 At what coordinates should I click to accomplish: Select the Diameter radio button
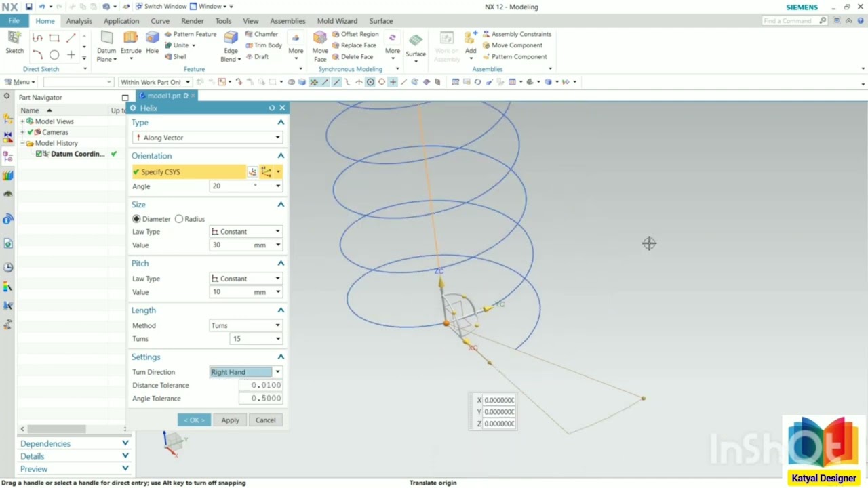[136, 219]
